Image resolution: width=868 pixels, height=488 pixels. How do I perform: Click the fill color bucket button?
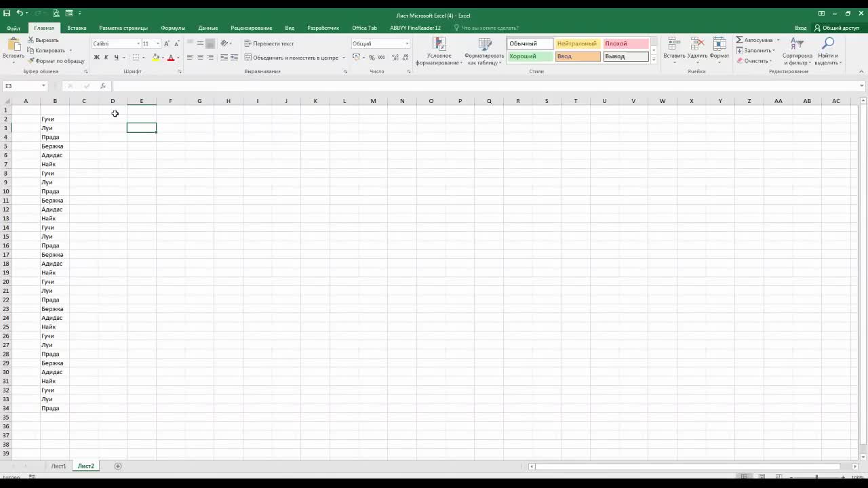coord(155,58)
